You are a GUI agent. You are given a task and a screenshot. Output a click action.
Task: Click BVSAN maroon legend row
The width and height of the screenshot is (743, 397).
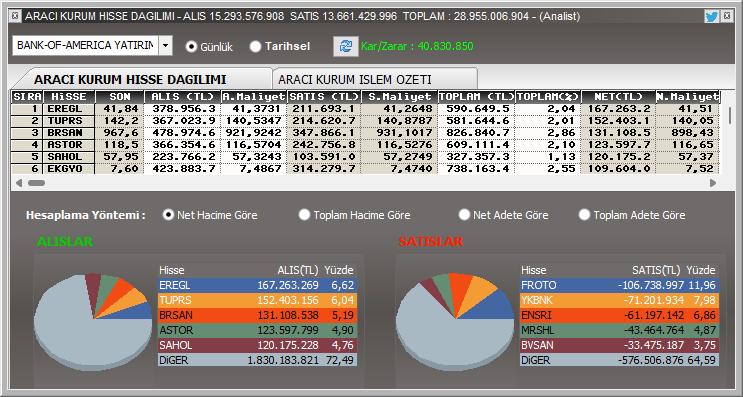(619, 345)
